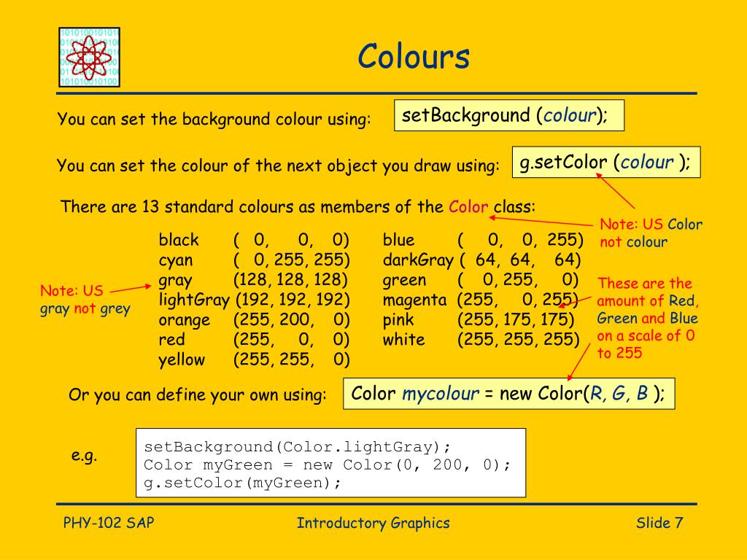747x560 pixels.
Task: Click the black RGB value ( 0, 0, 0)
Action: pyautogui.click(x=292, y=239)
